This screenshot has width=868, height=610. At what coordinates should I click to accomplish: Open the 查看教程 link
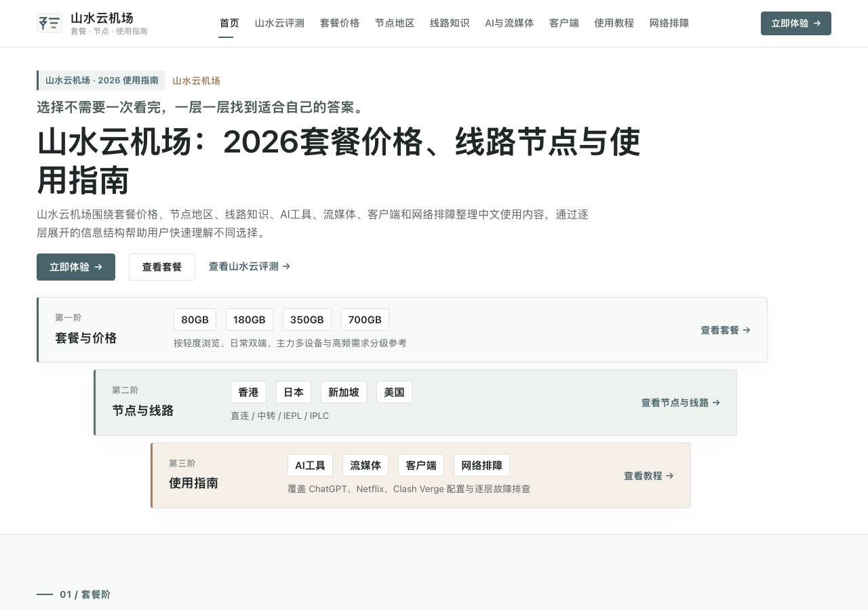[x=649, y=476]
